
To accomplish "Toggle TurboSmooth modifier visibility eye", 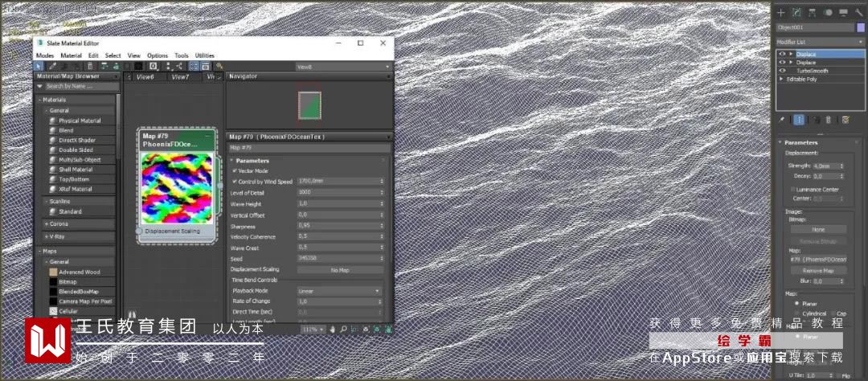I will point(782,71).
